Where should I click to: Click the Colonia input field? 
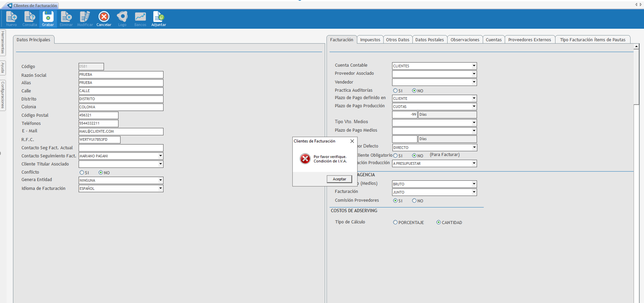coord(121,107)
